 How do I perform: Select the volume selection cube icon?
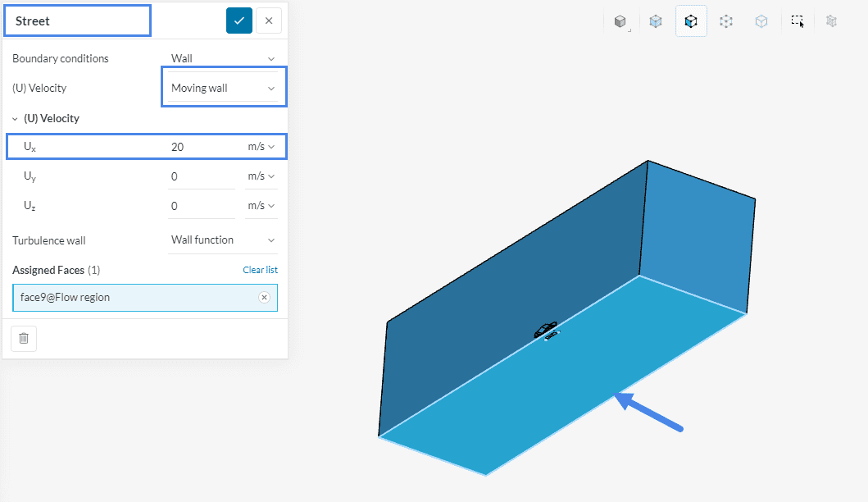[x=656, y=21]
